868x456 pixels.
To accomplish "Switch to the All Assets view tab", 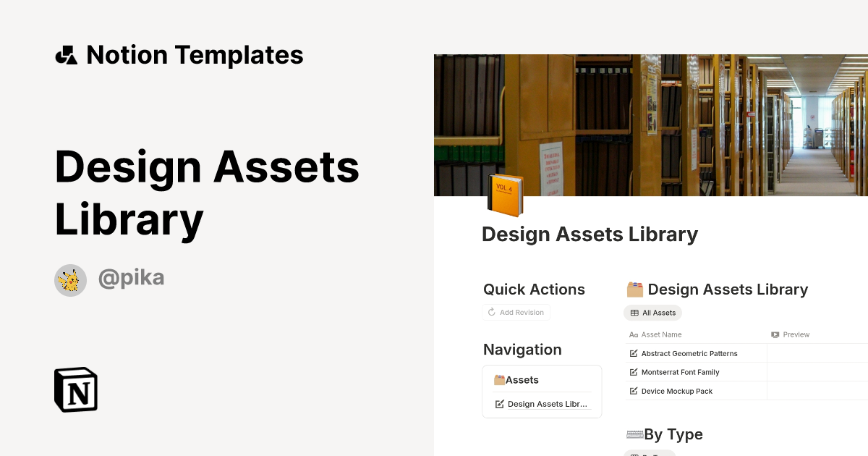I will coord(652,313).
